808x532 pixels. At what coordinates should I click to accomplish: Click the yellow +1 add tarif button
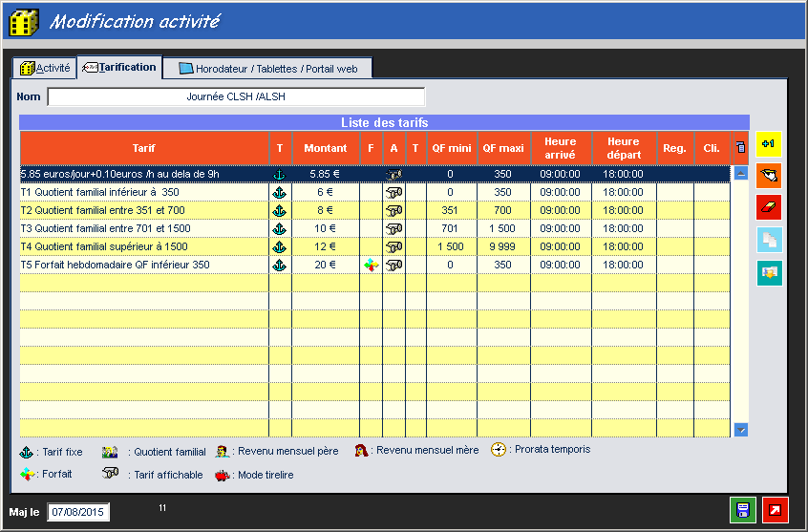tap(768, 144)
